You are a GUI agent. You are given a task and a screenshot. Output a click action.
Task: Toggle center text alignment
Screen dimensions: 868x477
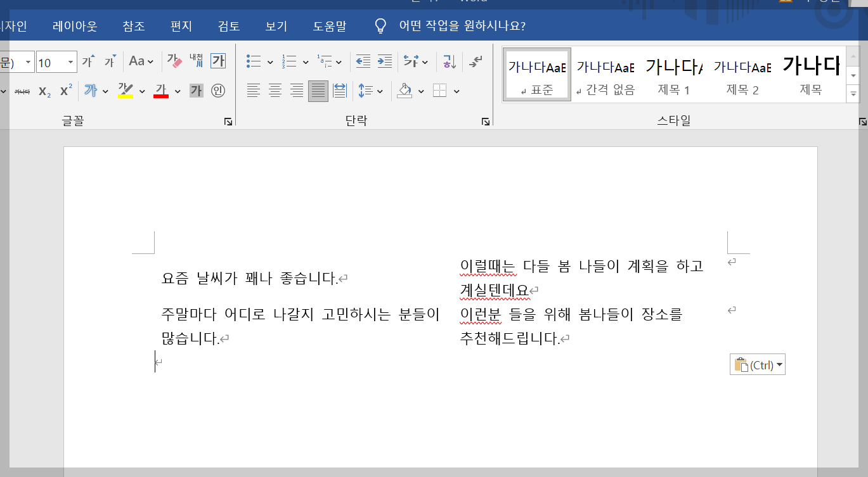click(x=275, y=91)
